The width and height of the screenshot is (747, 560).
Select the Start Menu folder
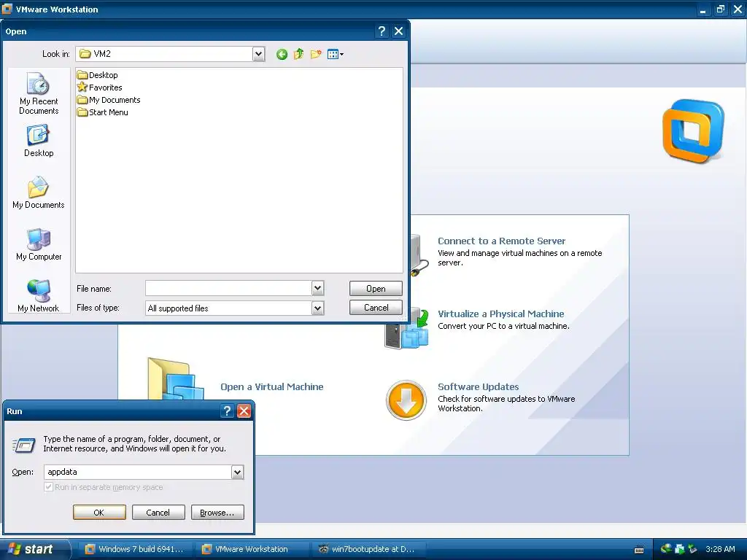click(102, 112)
